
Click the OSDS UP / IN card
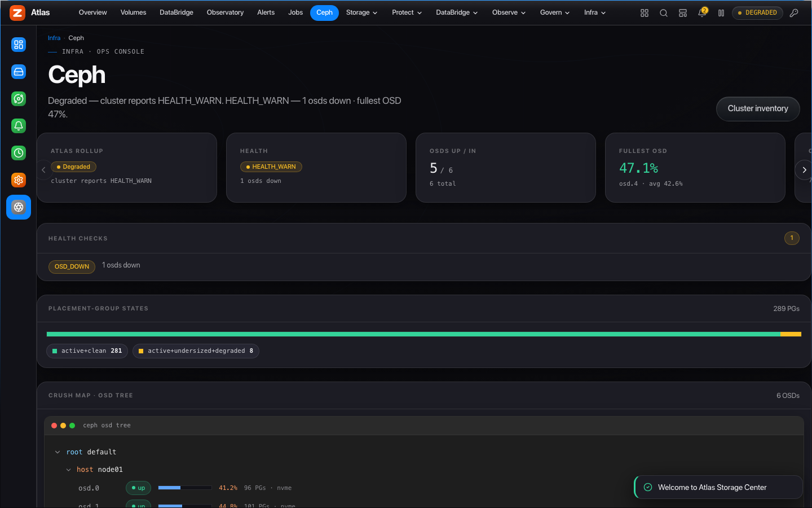pos(506,168)
